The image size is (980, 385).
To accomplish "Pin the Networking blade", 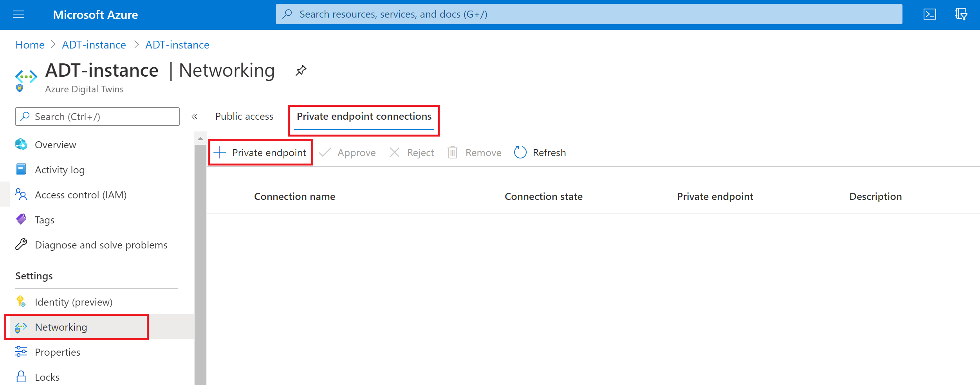I will [301, 71].
